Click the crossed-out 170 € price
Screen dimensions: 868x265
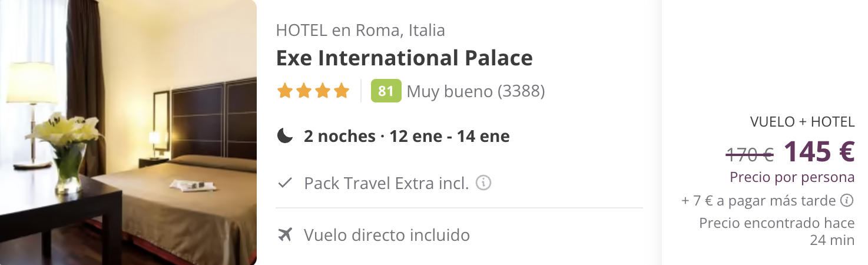click(x=750, y=155)
